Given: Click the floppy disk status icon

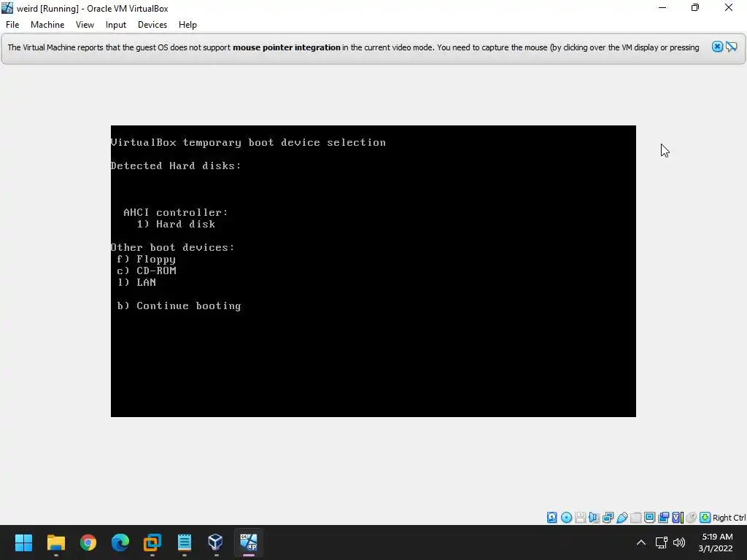Looking at the screenshot, I should 580,518.
